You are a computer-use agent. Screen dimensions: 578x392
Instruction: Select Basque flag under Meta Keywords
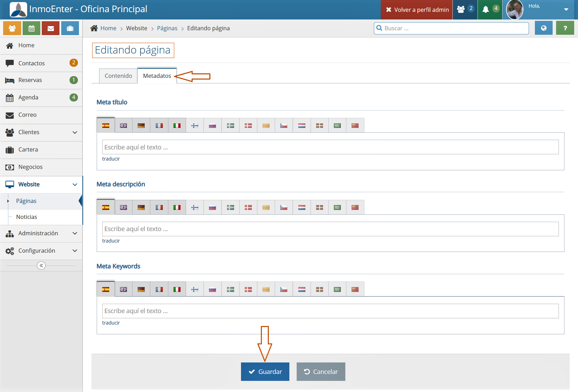coord(320,289)
